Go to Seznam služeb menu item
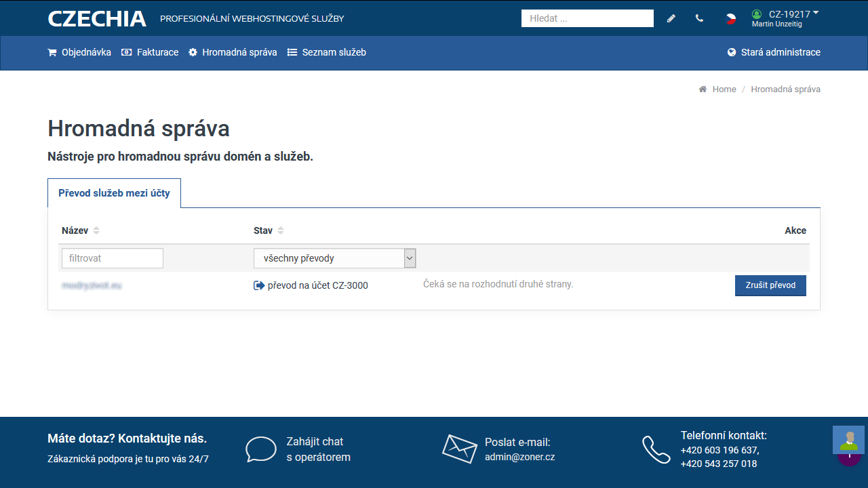The height and width of the screenshot is (488, 868). [326, 52]
